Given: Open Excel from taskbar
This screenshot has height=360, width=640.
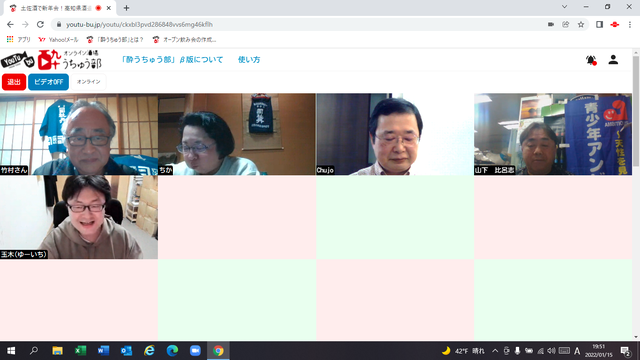Looking at the screenshot, I should coord(80,351).
